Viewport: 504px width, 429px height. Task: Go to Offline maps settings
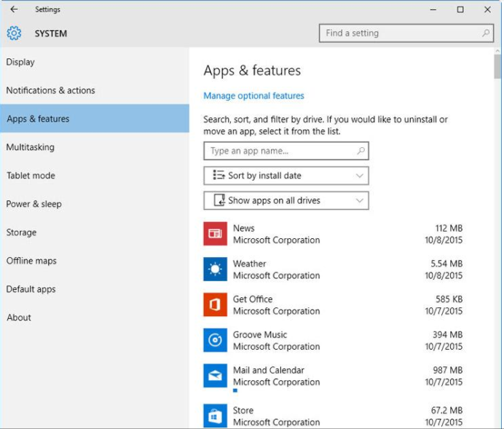[95, 261]
